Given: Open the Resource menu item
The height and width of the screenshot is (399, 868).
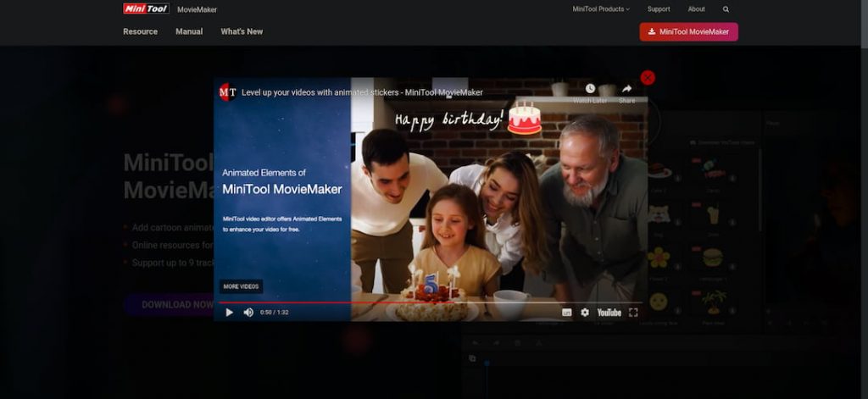Looking at the screenshot, I should [140, 31].
